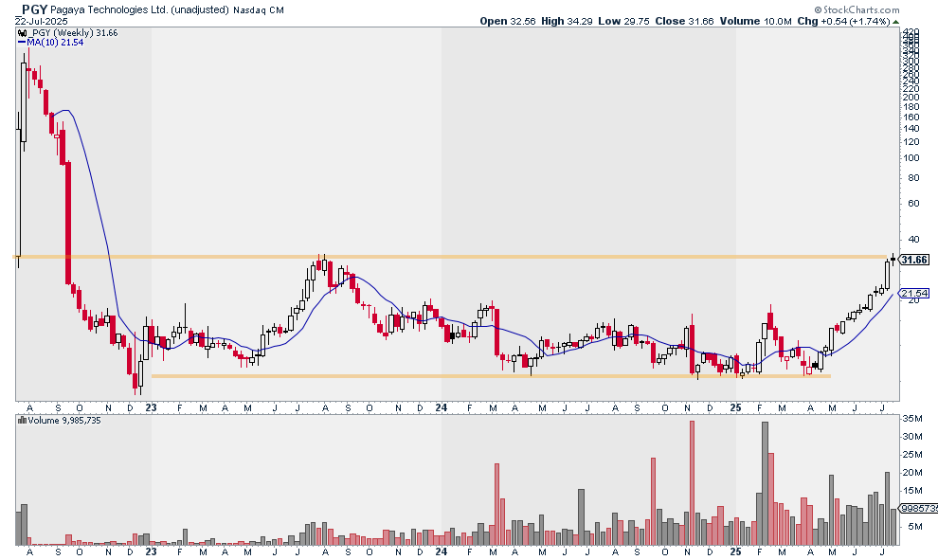
Task: Click the _PGY (Weekly) 31.66 legend entry
Action: 73,33
